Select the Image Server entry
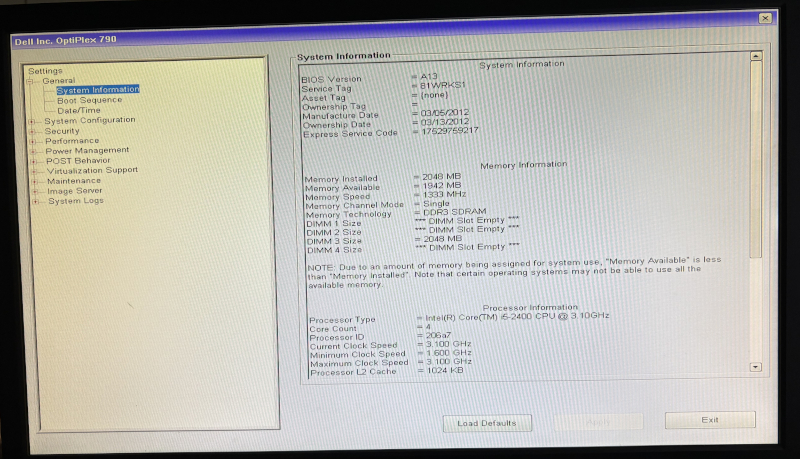Viewport: 800px width, 459px height. (x=75, y=191)
